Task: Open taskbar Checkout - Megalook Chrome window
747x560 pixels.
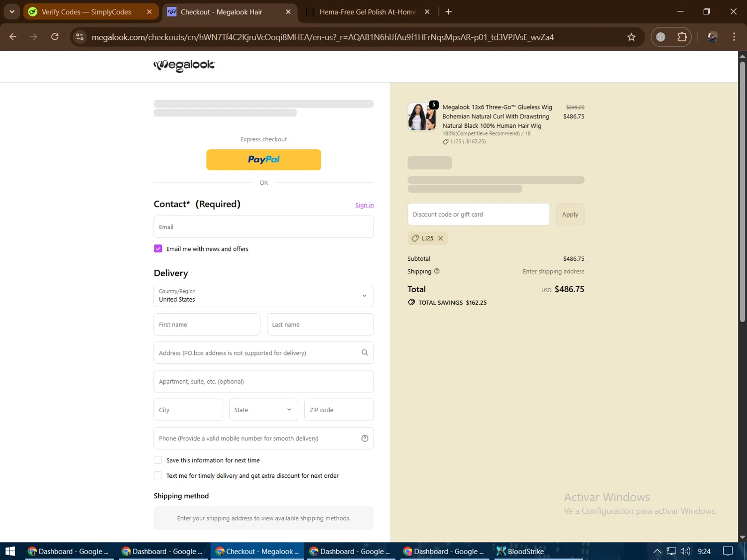Action: [x=257, y=551]
